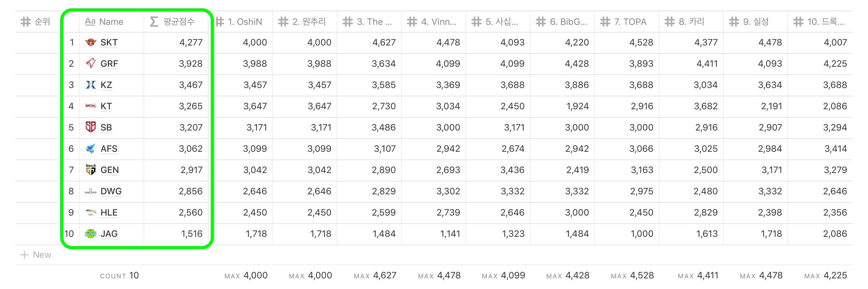
Task: Click the SKT team logo icon
Action: (90, 43)
